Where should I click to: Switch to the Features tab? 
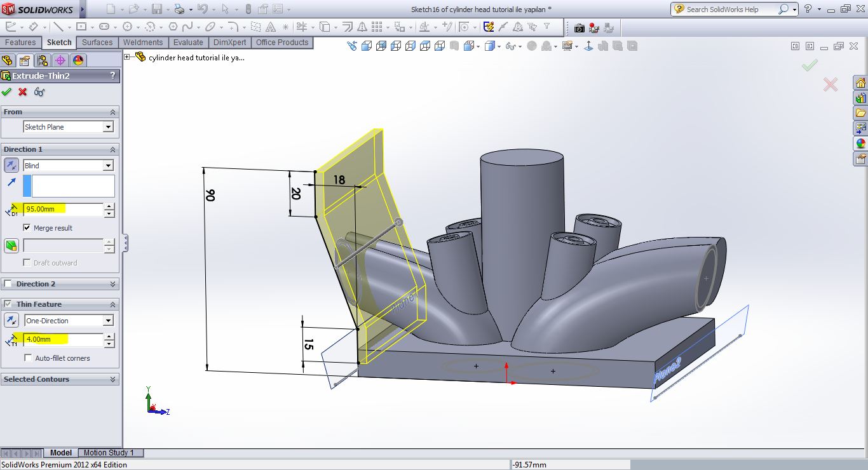tap(20, 43)
